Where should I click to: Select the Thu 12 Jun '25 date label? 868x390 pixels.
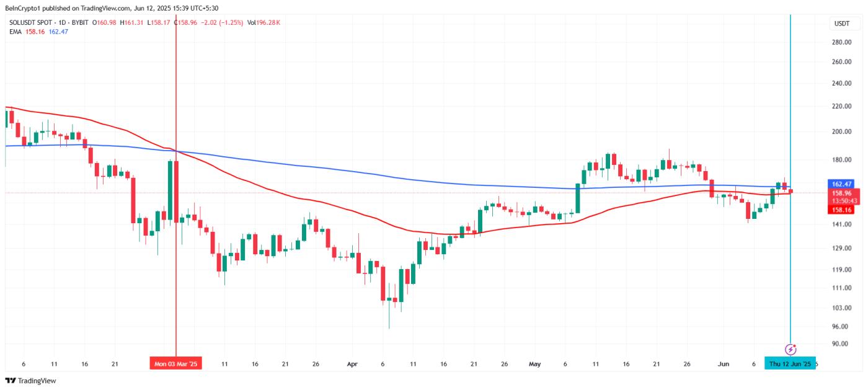[790, 365]
